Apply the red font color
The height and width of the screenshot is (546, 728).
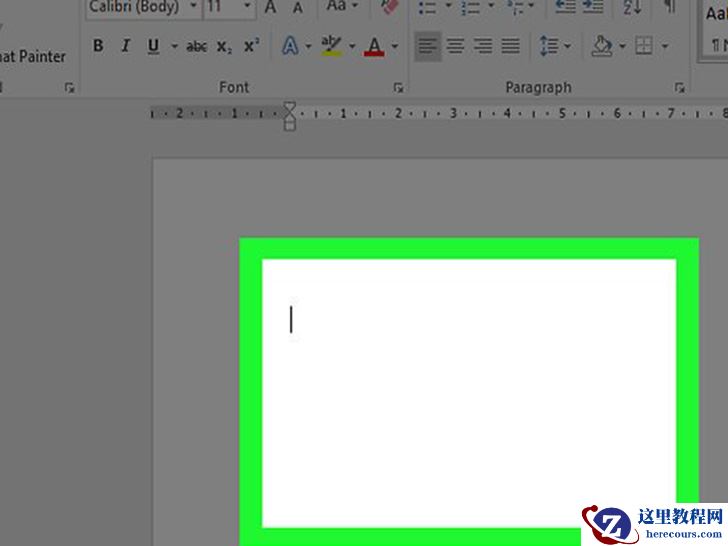tap(374, 46)
